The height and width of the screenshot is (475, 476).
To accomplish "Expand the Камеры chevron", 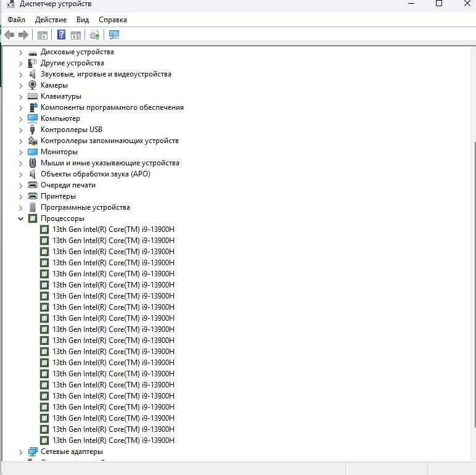I will (20, 86).
